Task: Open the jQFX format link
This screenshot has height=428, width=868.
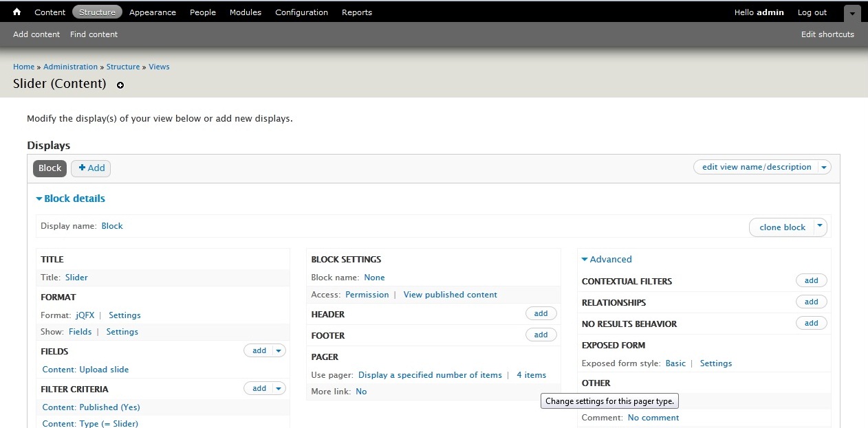Action: (83, 315)
